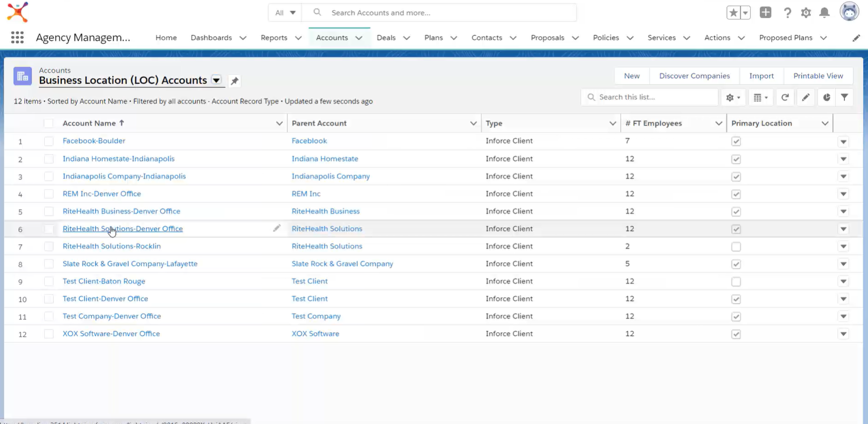The height and width of the screenshot is (424, 868).
Task: Focus the Search this list field
Action: point(650,97)
